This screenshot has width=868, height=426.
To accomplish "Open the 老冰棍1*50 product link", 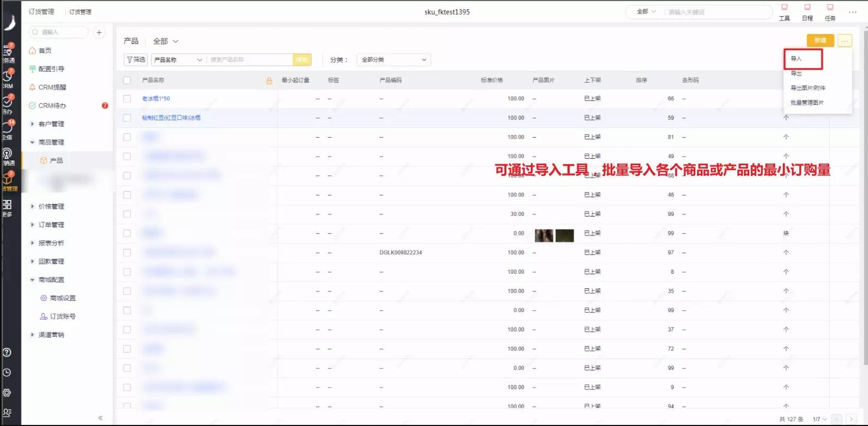I will (156, 99).
